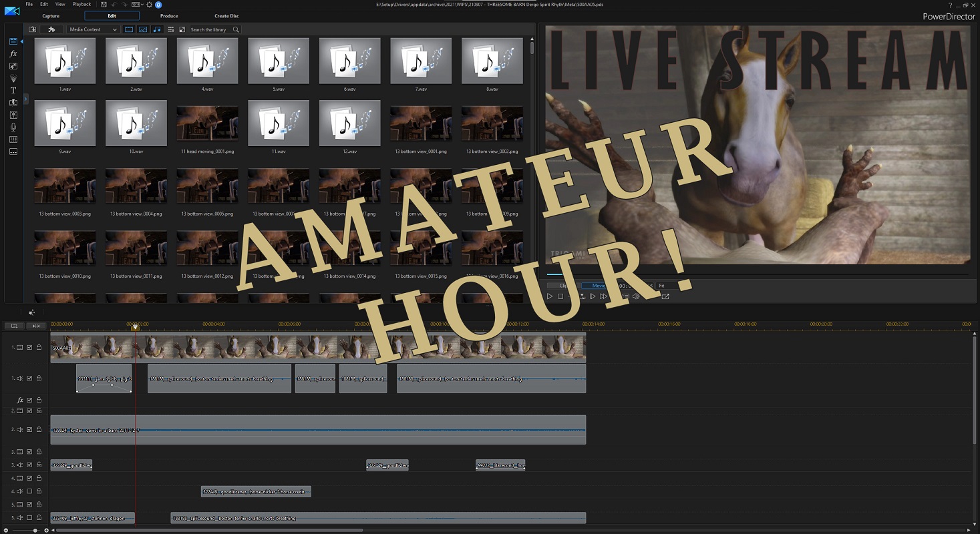
Task: Switch to the Create Disc tab
Action: point(226,16)
